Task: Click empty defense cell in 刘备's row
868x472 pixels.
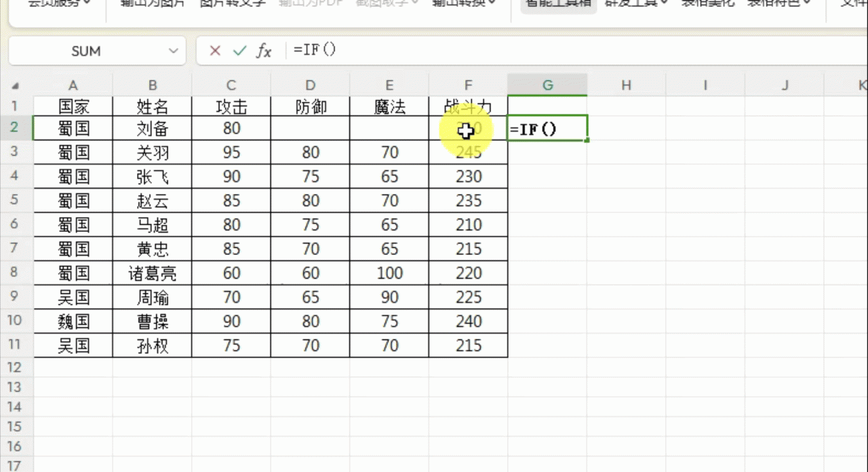Action: tap(311, 128)
